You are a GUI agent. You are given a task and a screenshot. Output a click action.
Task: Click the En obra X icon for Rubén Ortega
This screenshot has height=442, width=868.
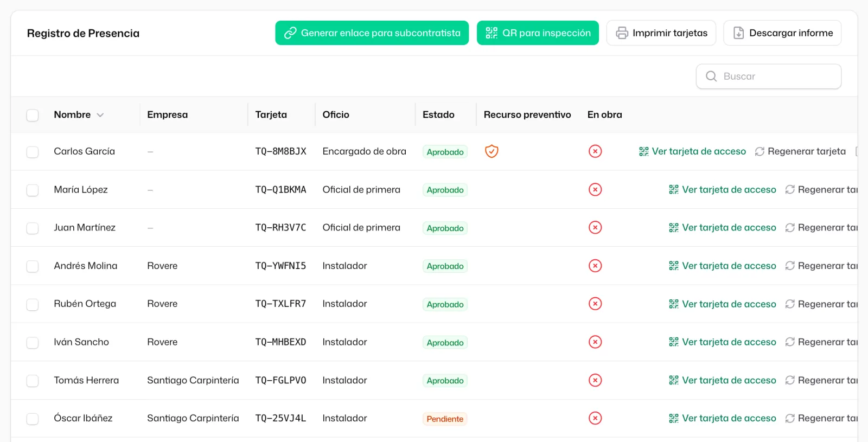coord(595,304)
